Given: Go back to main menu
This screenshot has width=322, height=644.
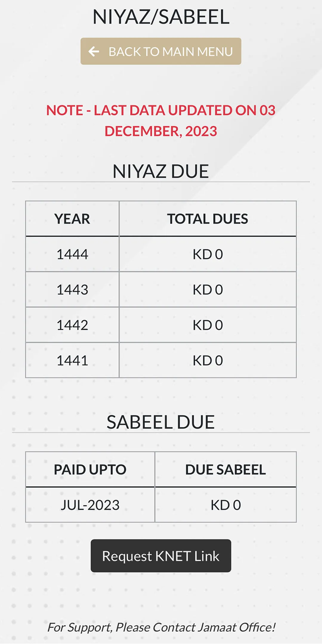Looking at the screenshot, I should (161, 51).
